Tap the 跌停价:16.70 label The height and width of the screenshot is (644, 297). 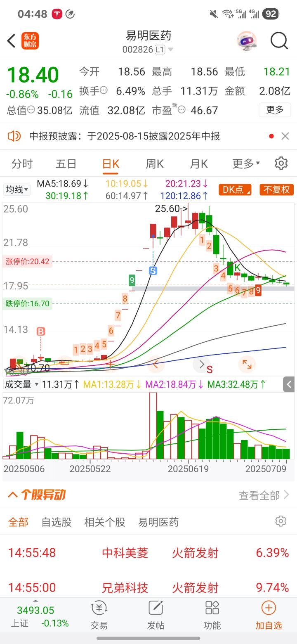[28, 304]
